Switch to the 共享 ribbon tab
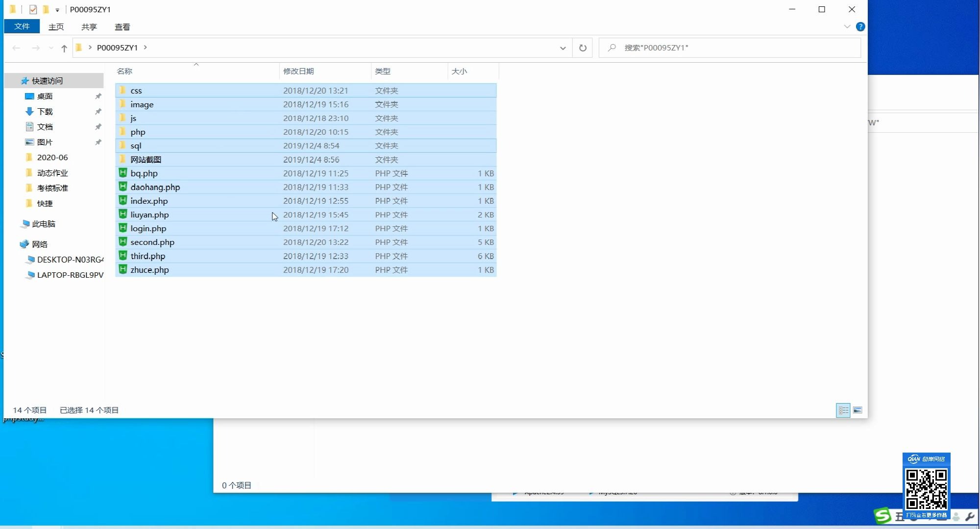This screenshot has width=980, height=529. tap(89, 27)
